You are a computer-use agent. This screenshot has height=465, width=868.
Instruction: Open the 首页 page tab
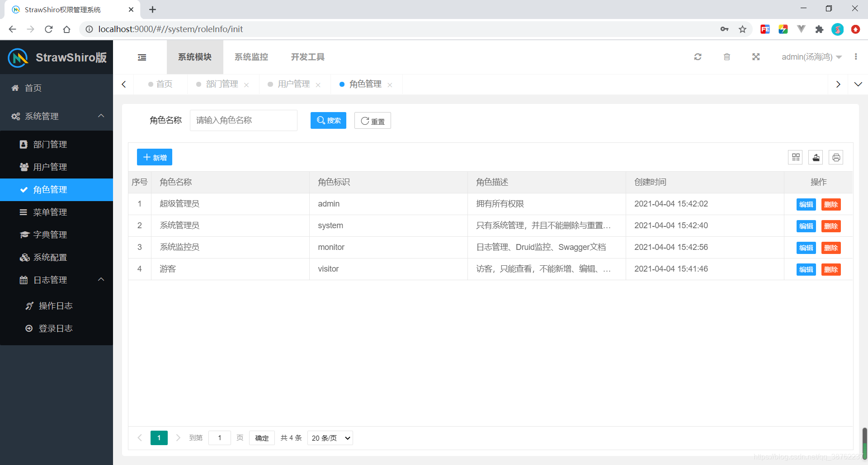pos(160,84)
